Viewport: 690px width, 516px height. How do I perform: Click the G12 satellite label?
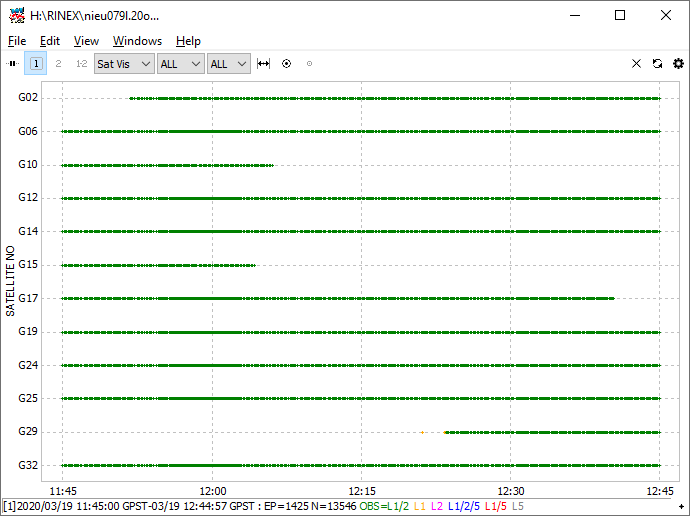tap(28, 198)
